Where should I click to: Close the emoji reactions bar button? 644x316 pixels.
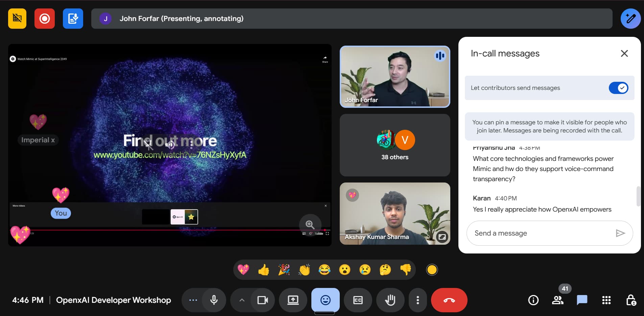[x=325, y=300]
